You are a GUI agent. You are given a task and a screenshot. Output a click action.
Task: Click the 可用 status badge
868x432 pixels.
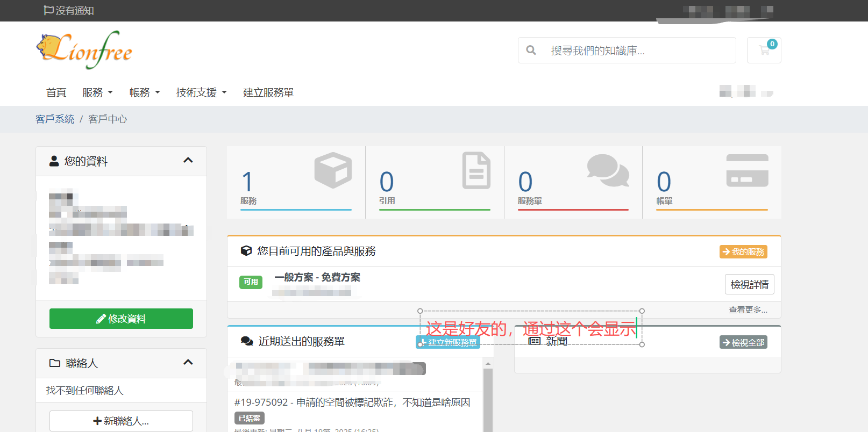tap(251, 282)
